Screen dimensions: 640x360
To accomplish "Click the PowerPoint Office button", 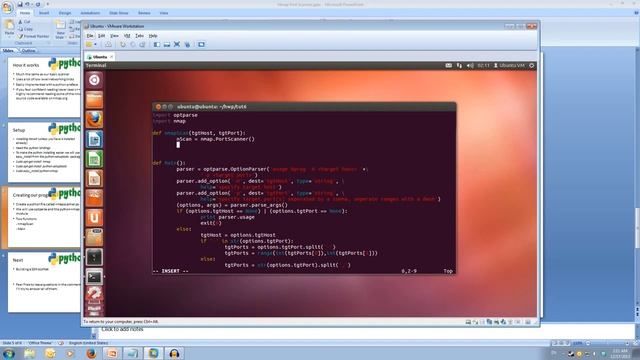I will (7, 7).
